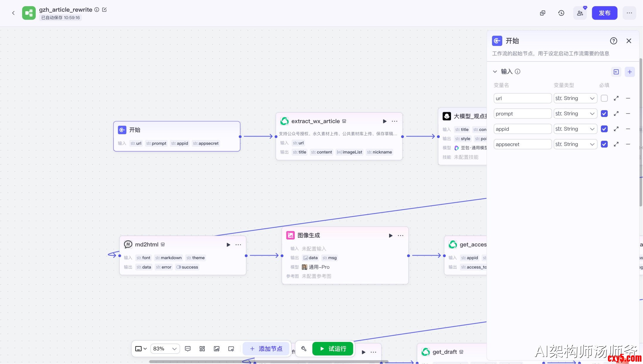Uncheck the required checkbox for appsecret variable
This screenshot has width=643, height=364.
pyautogui.click(x=604, y=144)
